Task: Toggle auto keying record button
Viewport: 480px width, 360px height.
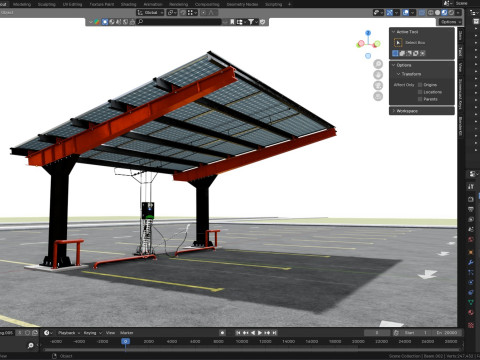Action: (x=222, y=333)
